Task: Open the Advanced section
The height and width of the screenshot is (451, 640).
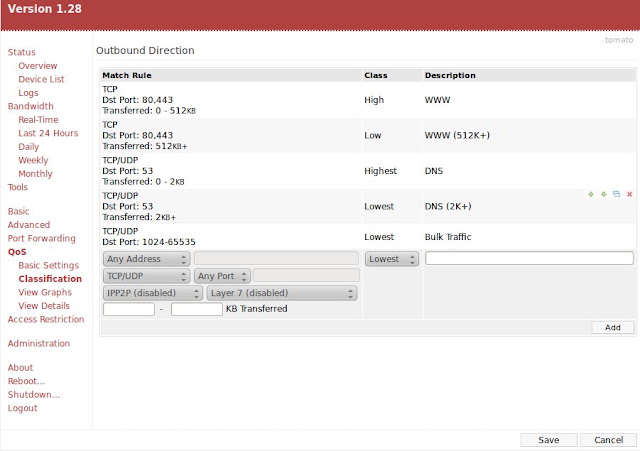Action: pos(29,225)
